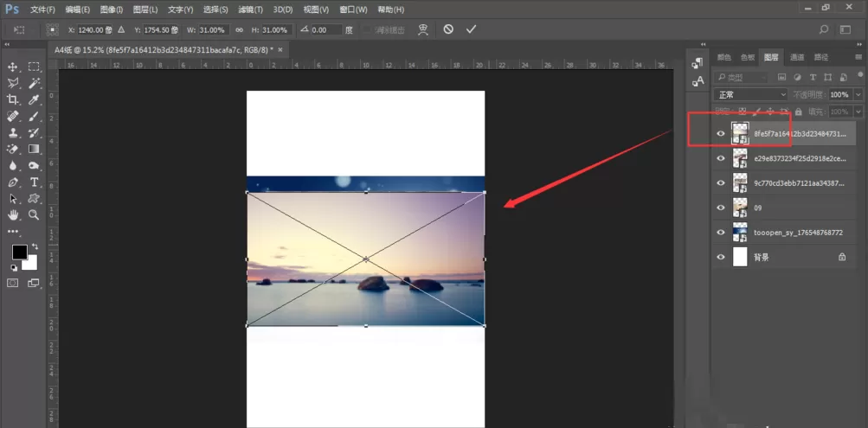Select the Move tool
Screen dimensions: 868x428
click(13, 67)
